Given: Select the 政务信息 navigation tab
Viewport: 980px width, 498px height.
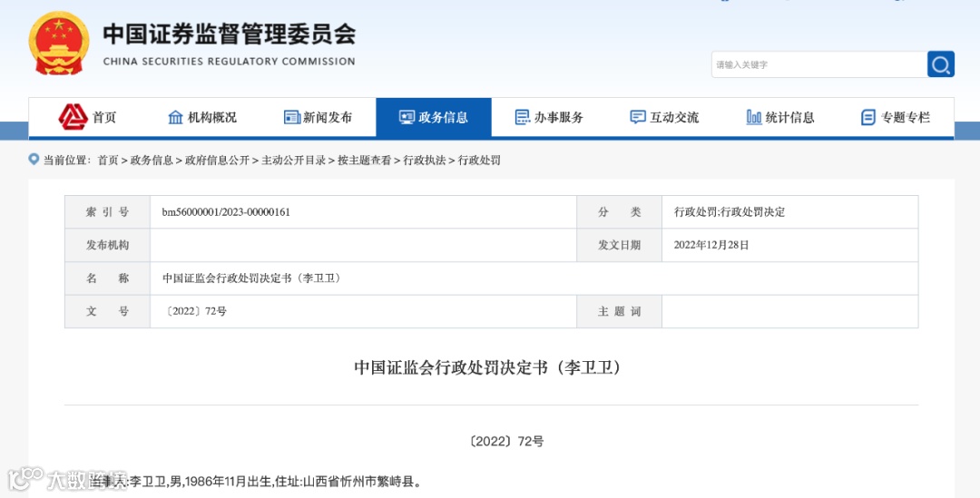Looking at the screenshot, I should 434,117.
